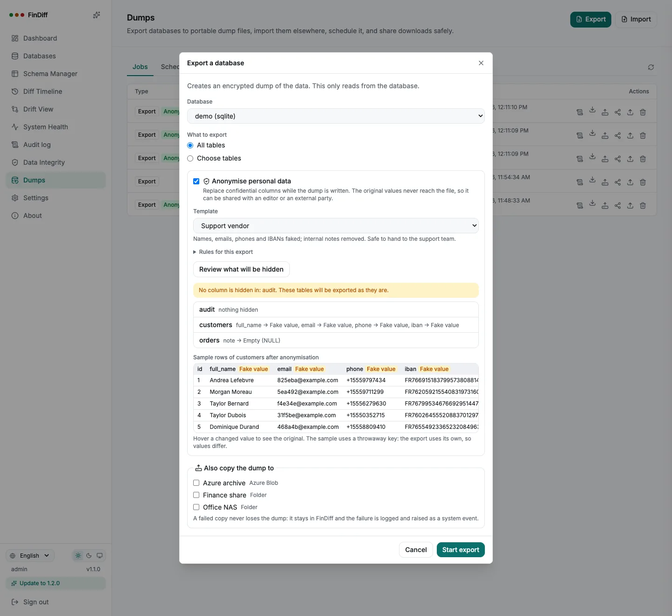Click the share icon for the 12:11:10 PM dump
This screenshot has width=672, height=616.
[x=617, y=112]
